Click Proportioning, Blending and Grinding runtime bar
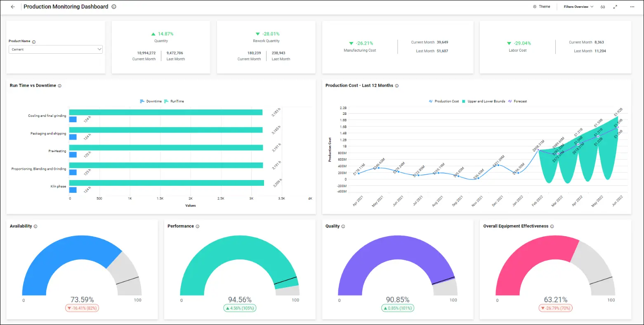This screenshot has width=644, height=325. [166, 165]
